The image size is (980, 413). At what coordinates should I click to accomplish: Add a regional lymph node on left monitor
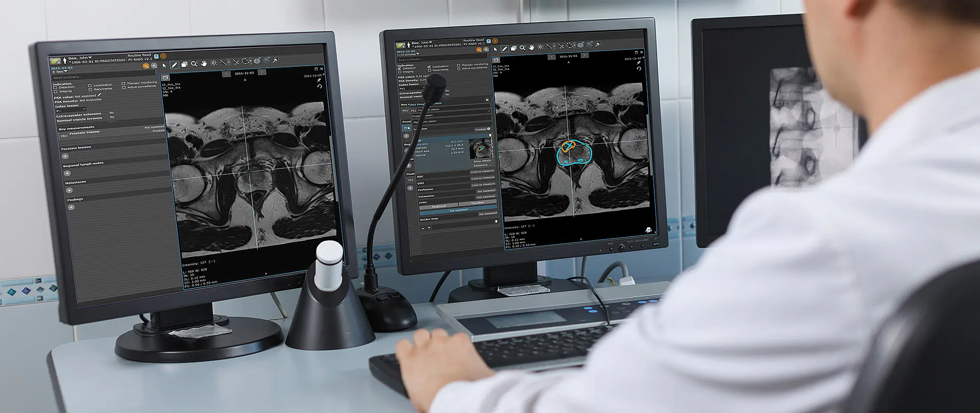tap(67, 173)
